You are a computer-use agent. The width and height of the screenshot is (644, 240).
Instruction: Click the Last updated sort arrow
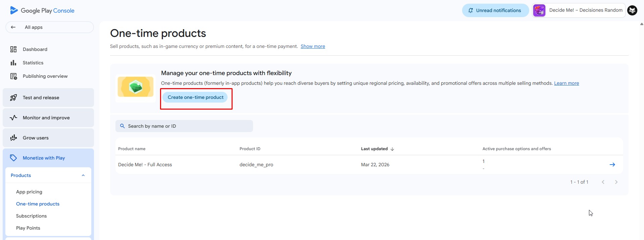point(392,149)
